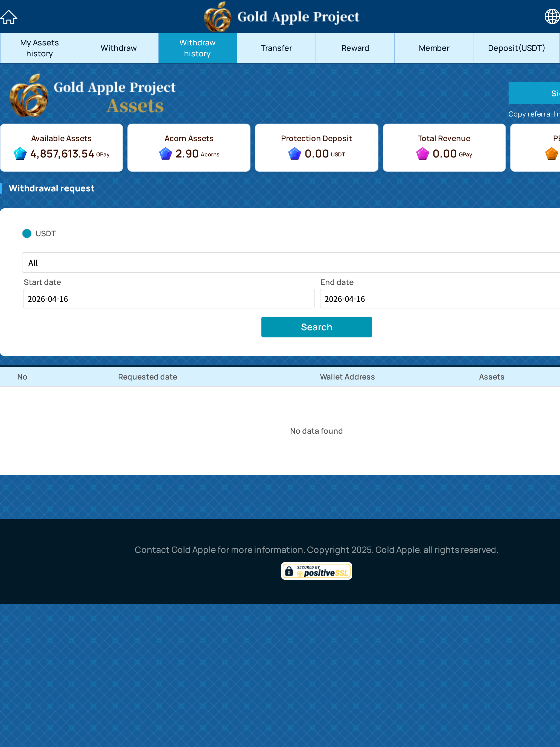Open the Start date picker field

(x=169, y=299)
